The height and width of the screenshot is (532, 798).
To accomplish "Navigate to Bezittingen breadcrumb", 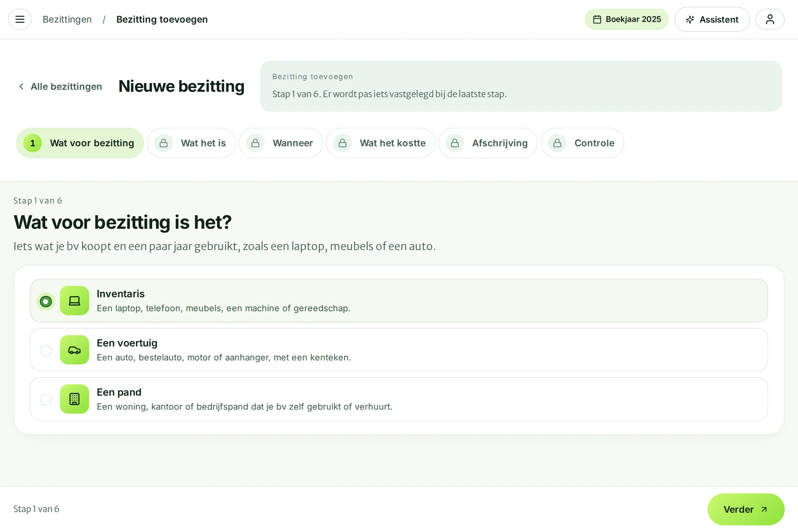I will click(x=67, y=19).
